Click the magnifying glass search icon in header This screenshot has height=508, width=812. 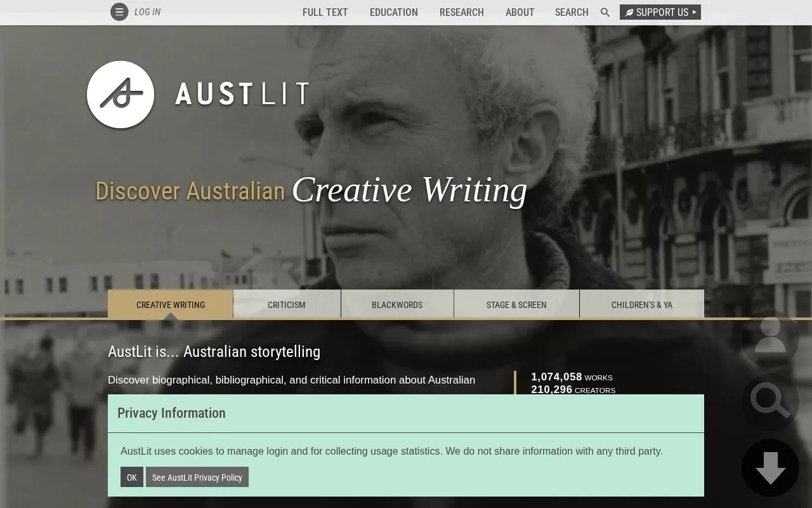click(605, 12)
